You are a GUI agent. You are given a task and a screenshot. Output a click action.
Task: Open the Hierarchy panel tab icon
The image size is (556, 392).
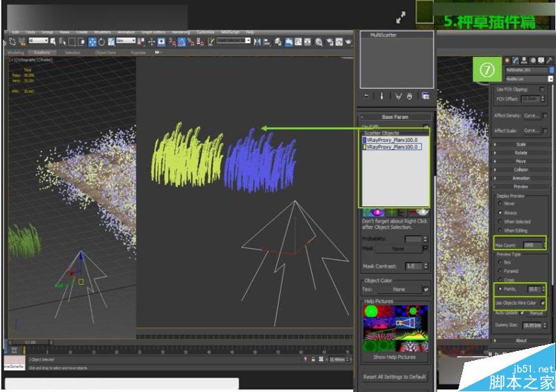coord(523,60)
